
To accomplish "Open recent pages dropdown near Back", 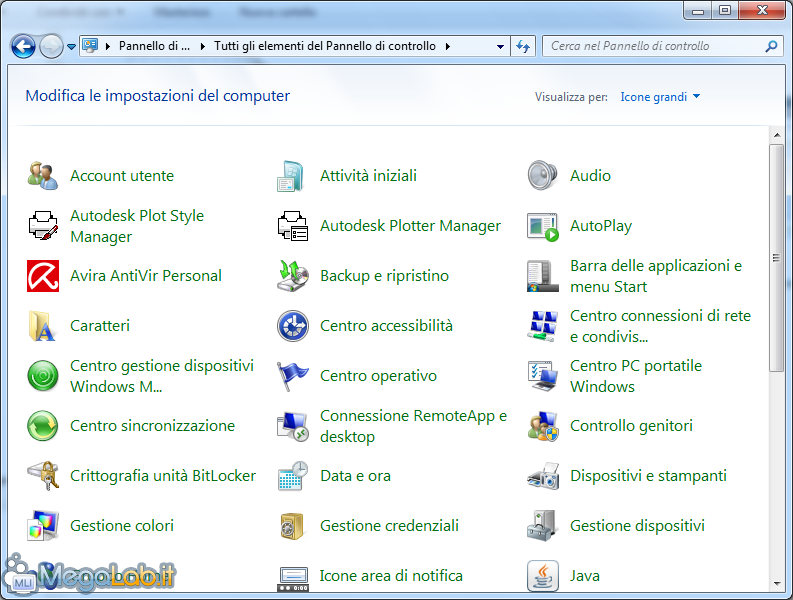I will coord(72,47).
